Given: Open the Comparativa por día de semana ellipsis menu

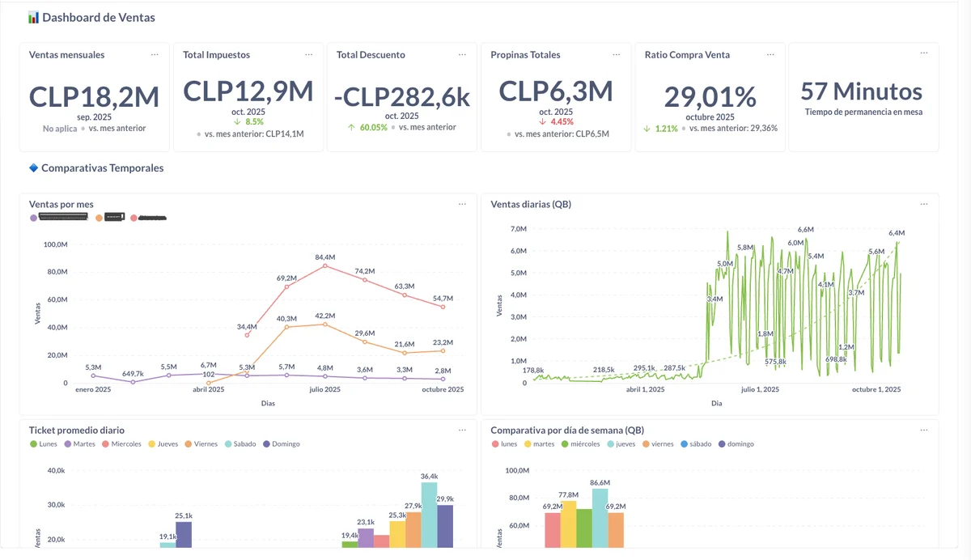Looking at the screenshot, I should coord(923,430).
